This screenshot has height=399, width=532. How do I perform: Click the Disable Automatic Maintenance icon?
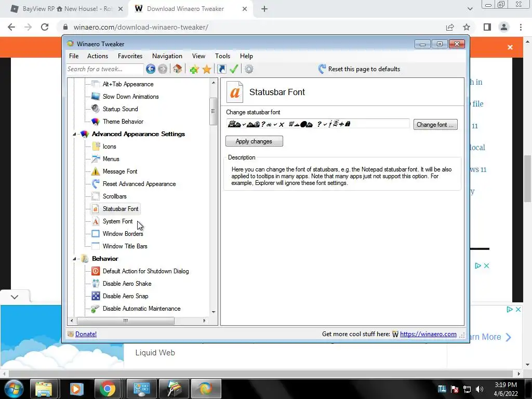click(x=96, y=309)
